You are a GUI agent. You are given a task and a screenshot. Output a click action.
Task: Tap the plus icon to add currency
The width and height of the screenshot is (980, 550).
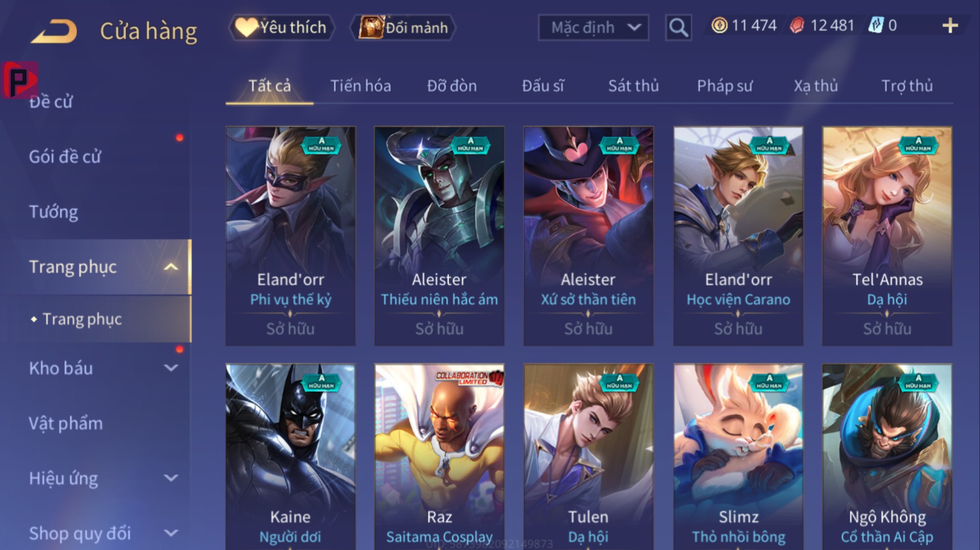tap(950, 26)
